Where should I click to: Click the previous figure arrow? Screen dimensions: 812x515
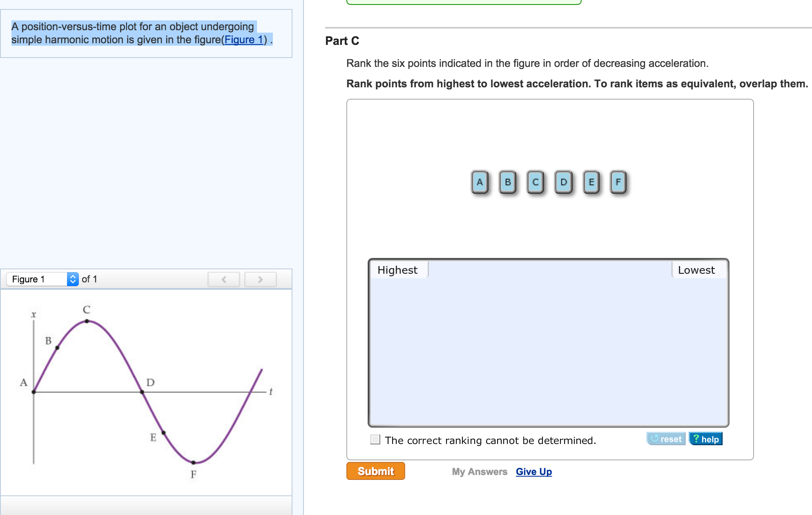click(x=223, y=280)
